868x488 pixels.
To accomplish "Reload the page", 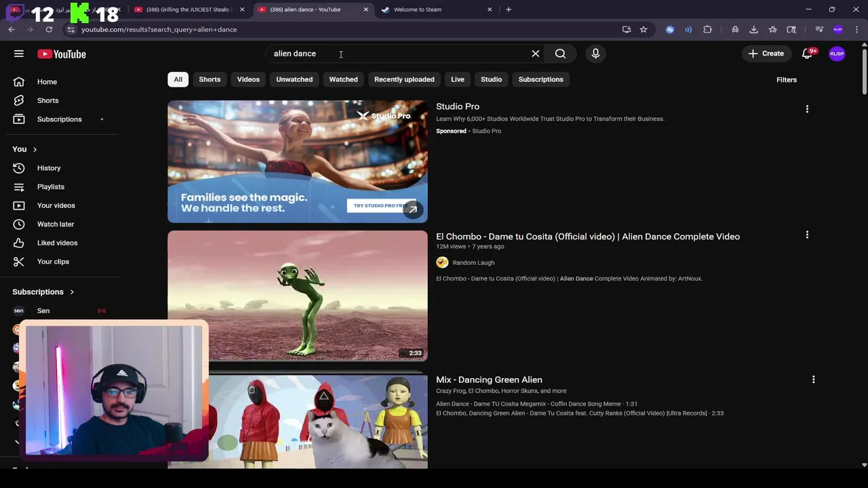I will [49, 29].
